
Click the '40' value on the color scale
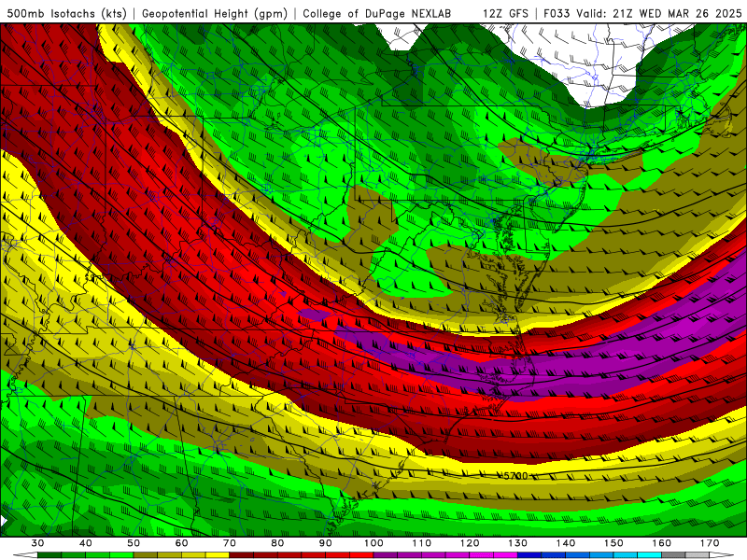click(86, 543)
